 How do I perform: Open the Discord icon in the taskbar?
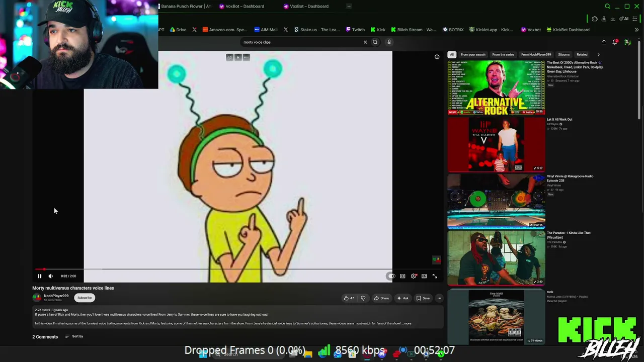(382, 354)
